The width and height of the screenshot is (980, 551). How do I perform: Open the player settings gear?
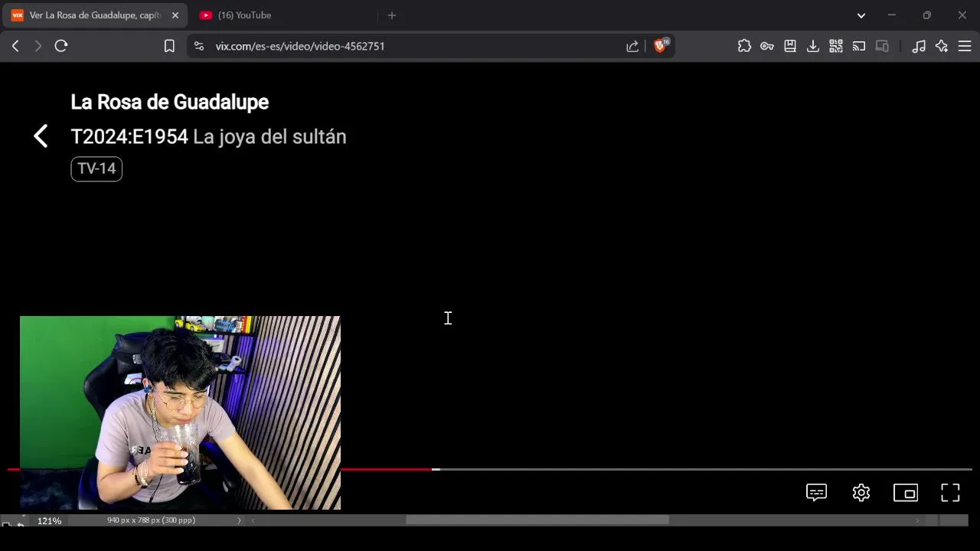861,493
